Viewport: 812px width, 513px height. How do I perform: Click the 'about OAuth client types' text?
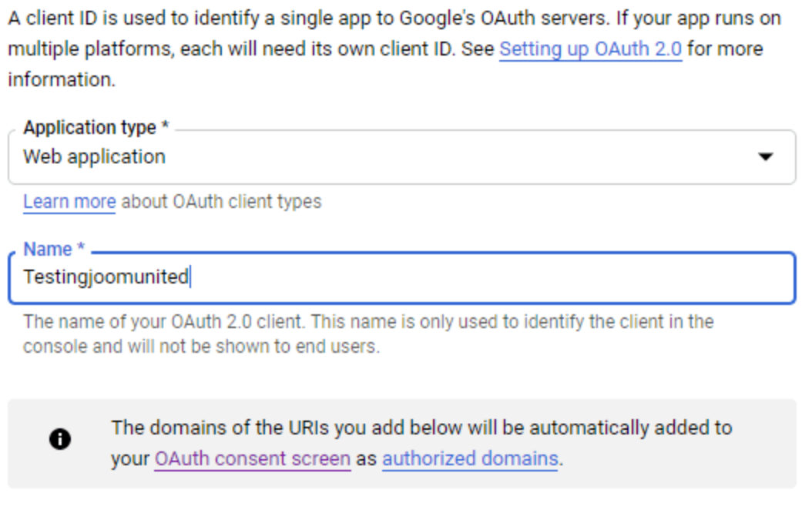pos(221,202)
